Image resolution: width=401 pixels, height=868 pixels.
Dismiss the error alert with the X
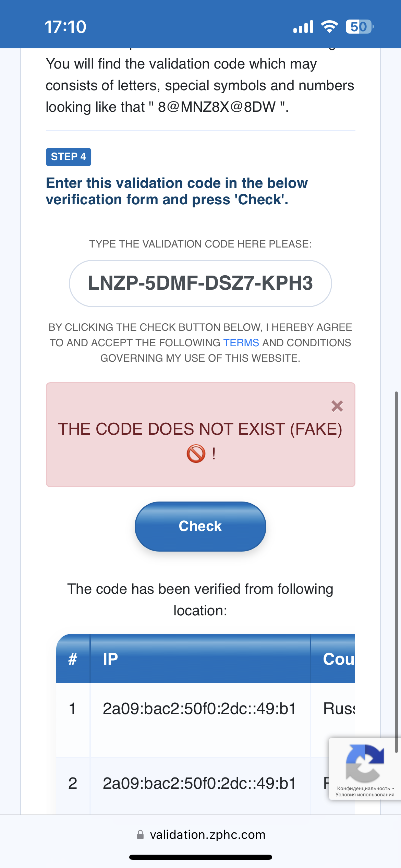(337, 406)
